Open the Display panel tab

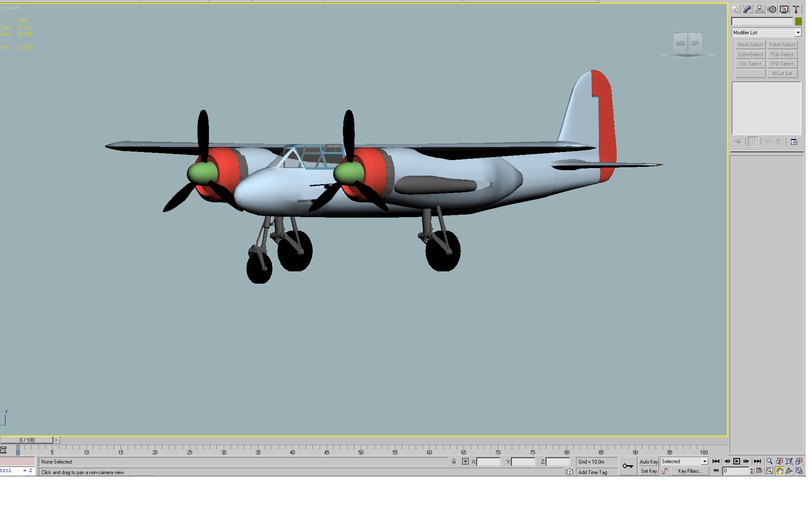[784, 9]
